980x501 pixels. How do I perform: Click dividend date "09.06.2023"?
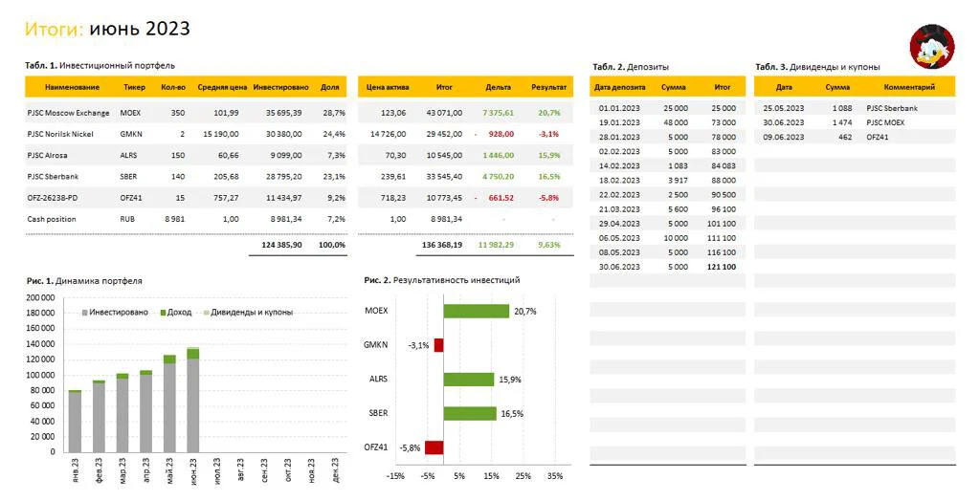coord(784,138)
